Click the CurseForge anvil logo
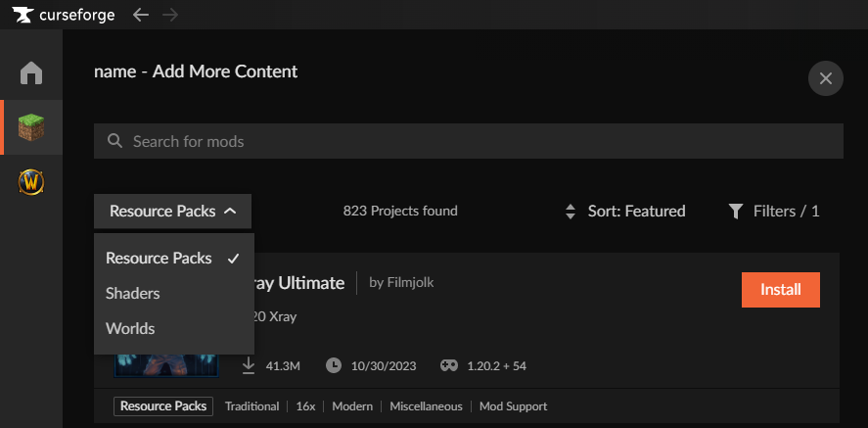The height and width of the screenshot is (428, 868). pyautogui.click(x=23, y=15)
